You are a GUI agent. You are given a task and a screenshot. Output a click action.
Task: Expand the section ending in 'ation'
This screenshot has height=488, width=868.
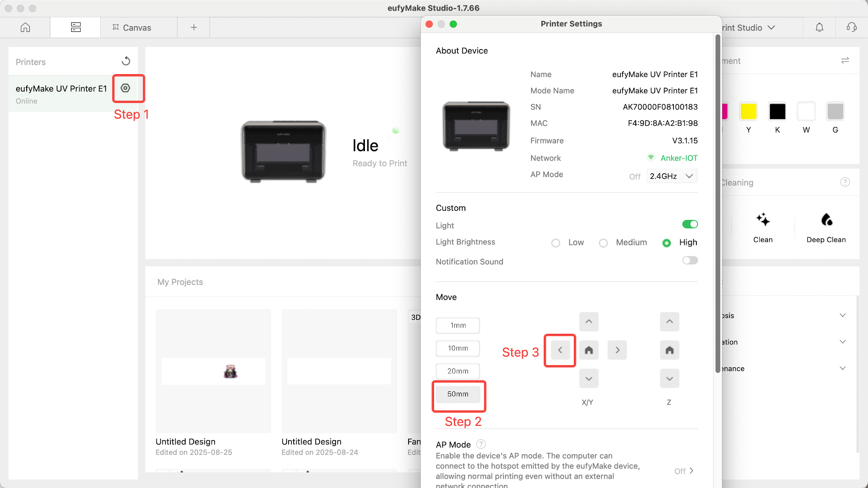pos(842,342)
